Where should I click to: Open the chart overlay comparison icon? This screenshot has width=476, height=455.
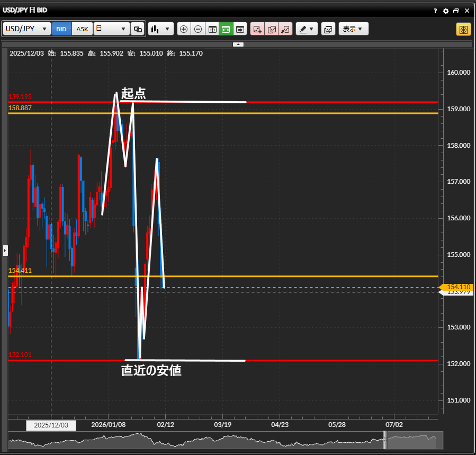(328, 29)
